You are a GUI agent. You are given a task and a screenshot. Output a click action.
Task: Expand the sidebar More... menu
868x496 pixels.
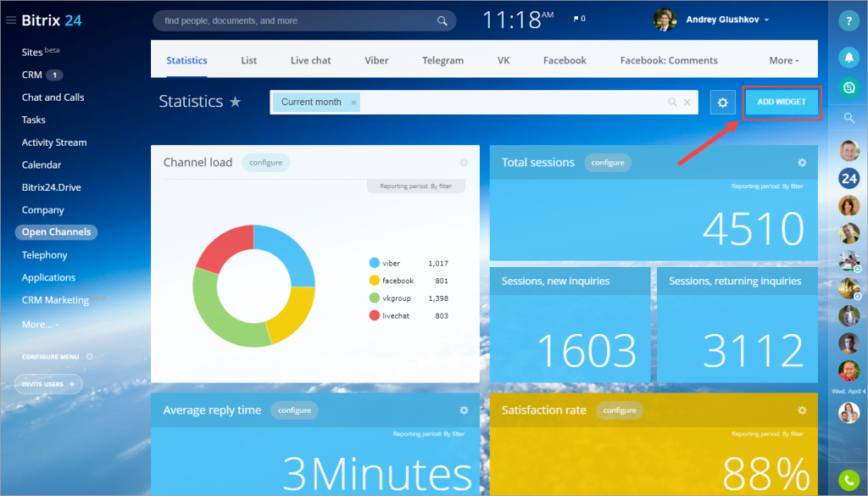click(40, 325)
